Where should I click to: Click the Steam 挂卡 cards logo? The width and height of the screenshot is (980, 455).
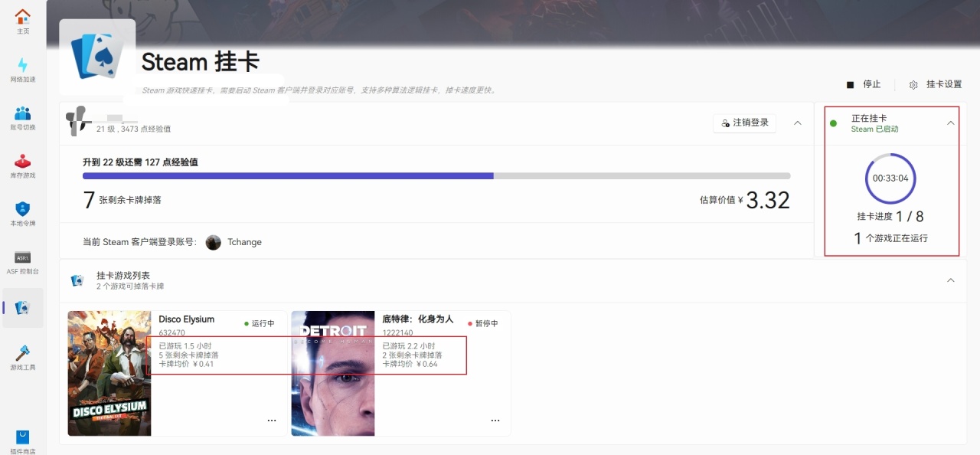97,57
